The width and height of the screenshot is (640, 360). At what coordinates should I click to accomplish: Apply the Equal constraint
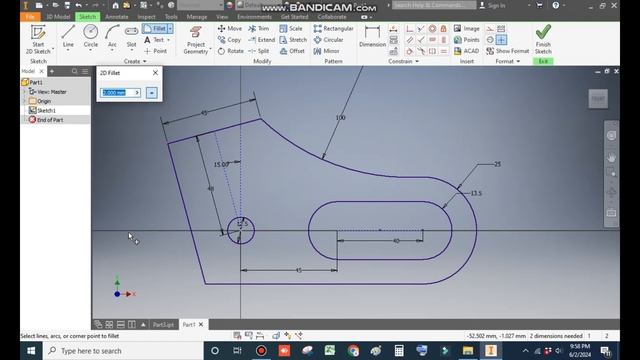pos(444,51)
